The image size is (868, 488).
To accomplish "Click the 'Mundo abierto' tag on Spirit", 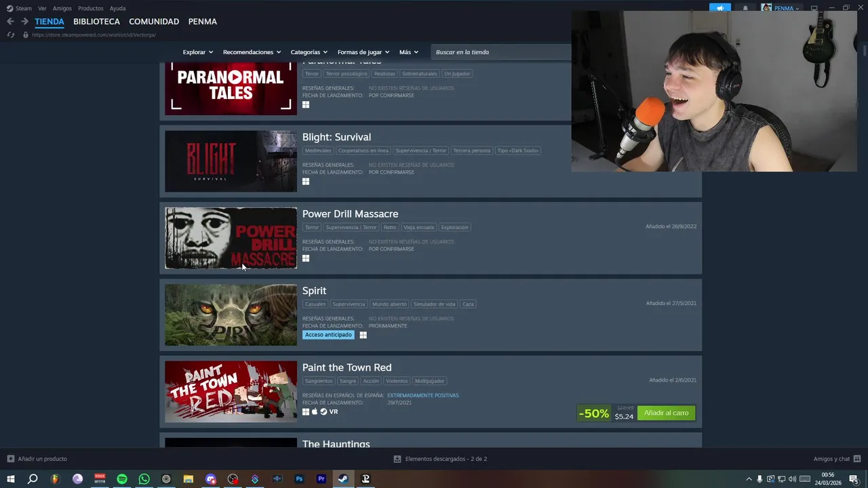I will [x=389, y=304].
